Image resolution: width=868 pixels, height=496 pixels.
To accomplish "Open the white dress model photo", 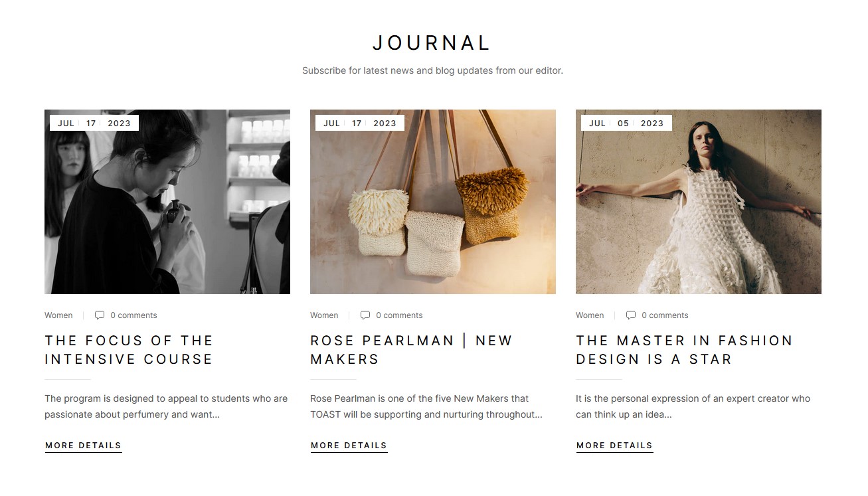I will [x=699, y=202].
